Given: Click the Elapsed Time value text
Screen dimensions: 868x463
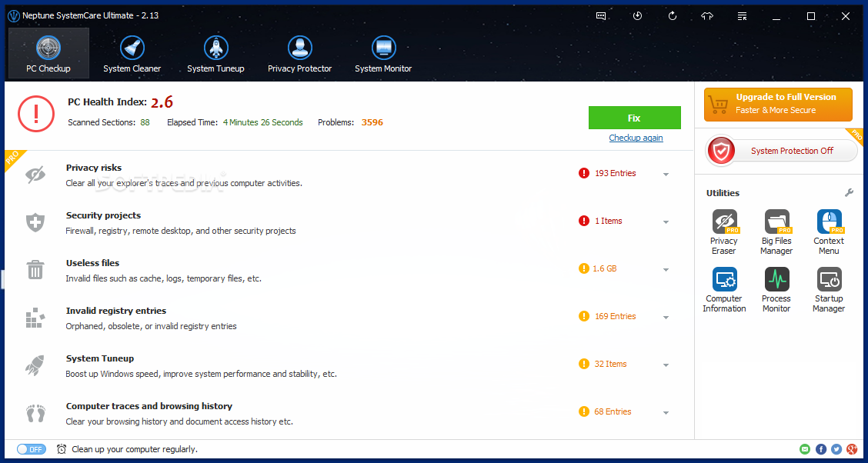Looking at the screenshot, I should click(263, 122).
